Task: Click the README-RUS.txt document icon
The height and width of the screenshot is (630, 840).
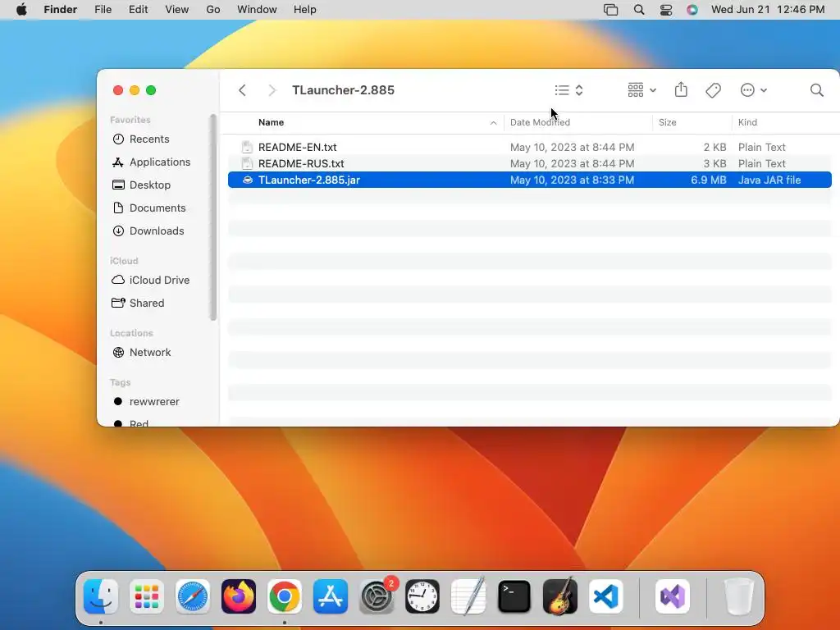Action: (x=247, y=163)
